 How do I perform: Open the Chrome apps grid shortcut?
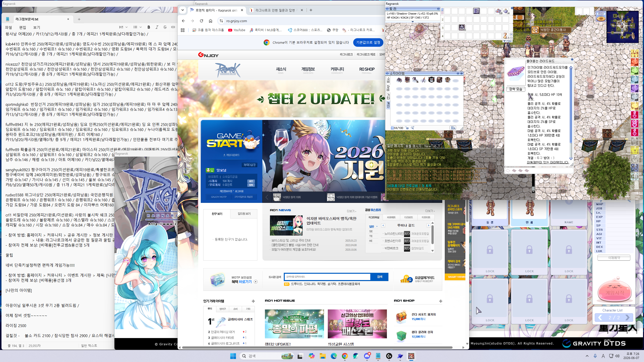tap(183, 30)
